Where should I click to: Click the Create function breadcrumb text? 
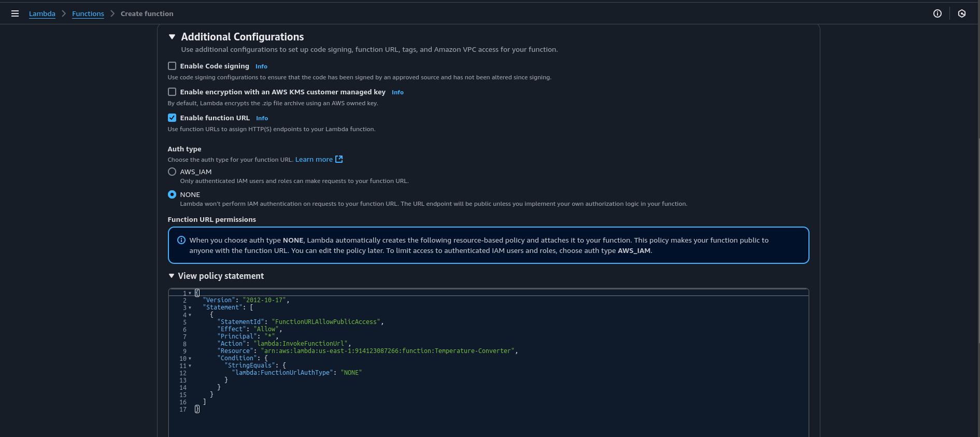tap(147, 13)
